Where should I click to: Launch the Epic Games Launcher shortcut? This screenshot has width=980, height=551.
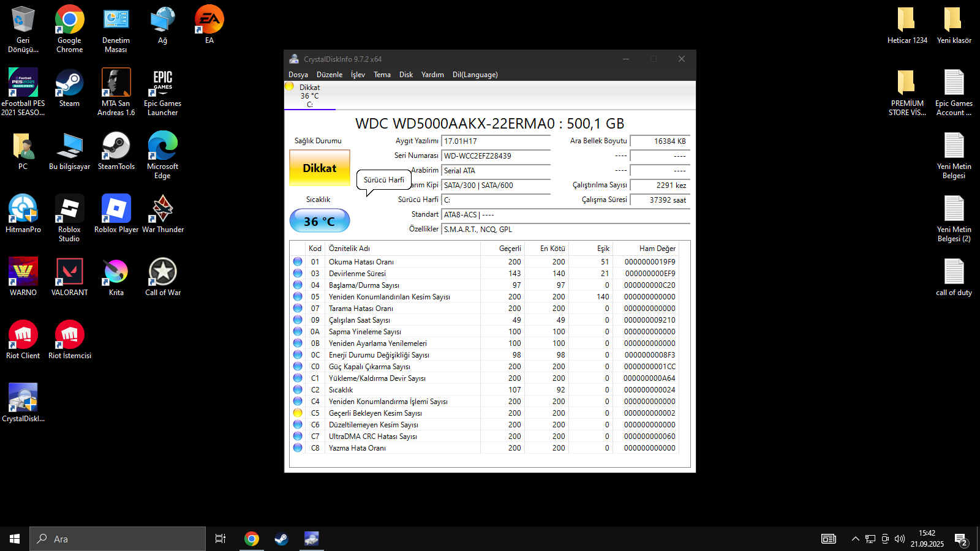coord(162,92)
